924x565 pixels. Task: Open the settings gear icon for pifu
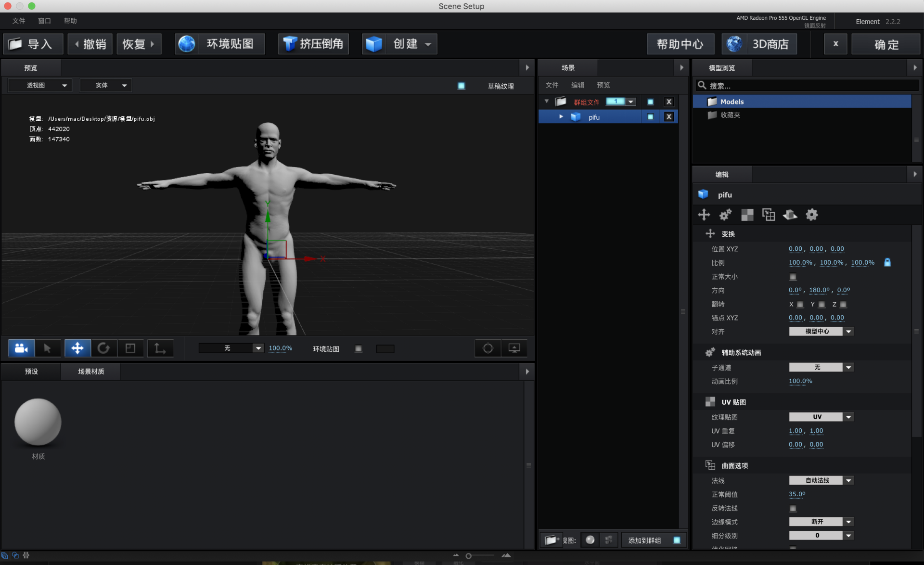click(812, 215)
